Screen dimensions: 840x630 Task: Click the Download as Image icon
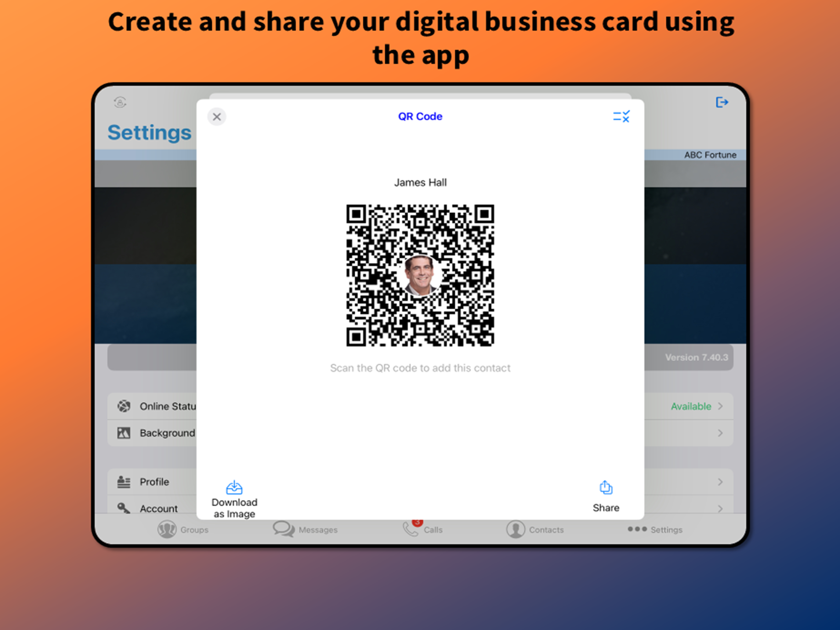[x=234, y=487]
